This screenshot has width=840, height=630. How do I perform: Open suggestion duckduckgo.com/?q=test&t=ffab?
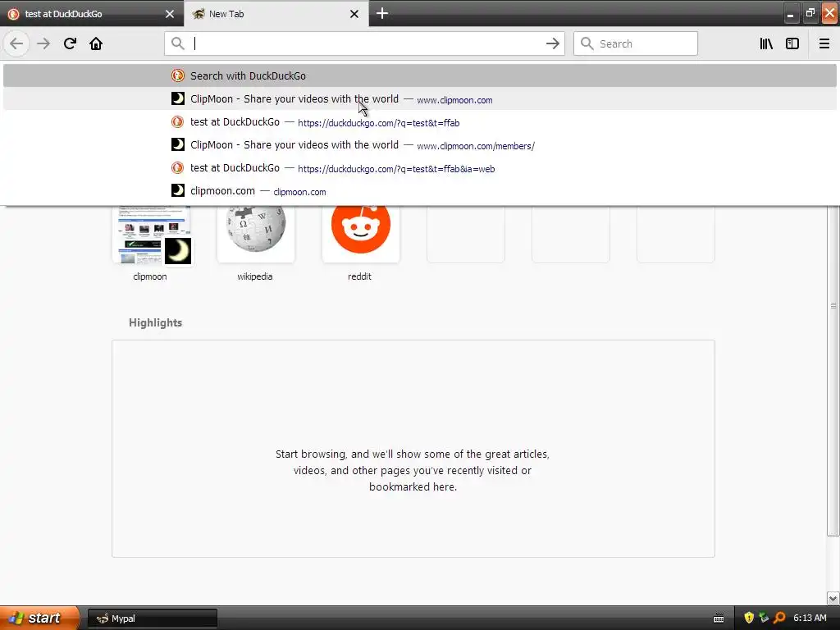(x=419, y=121)
